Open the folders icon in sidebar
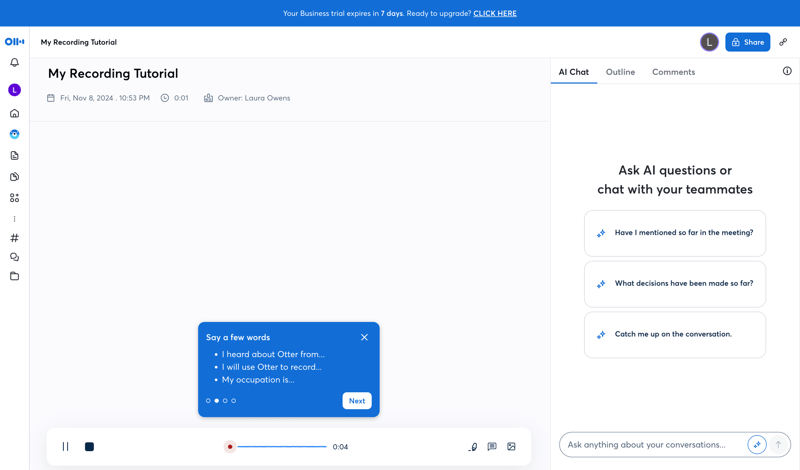Screen dimensions: 800x470 click(14, 276)
